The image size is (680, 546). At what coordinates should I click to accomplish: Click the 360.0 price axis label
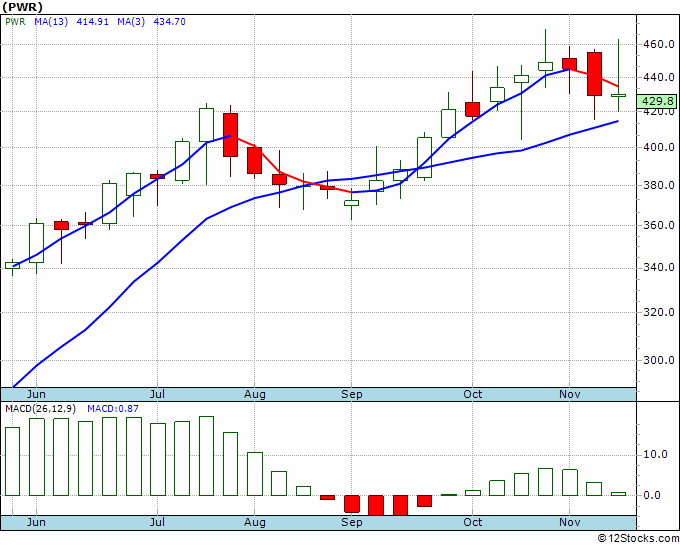(x=658, y=226)
